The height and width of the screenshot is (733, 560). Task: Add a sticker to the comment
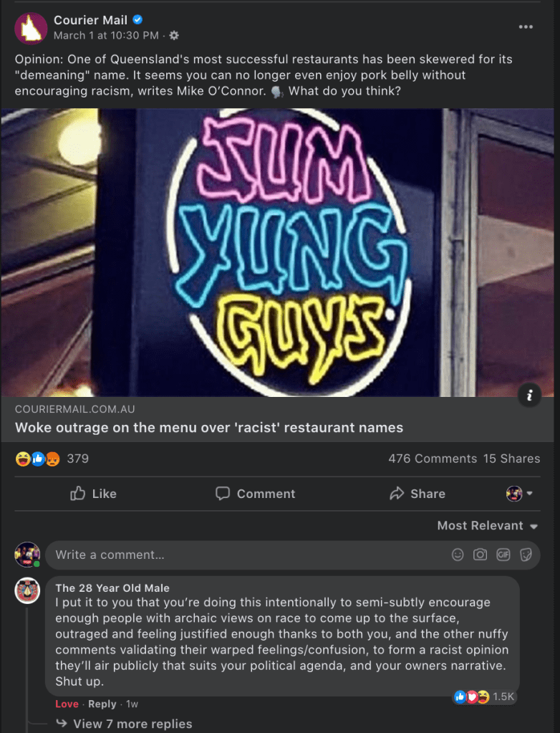(526, 555)
